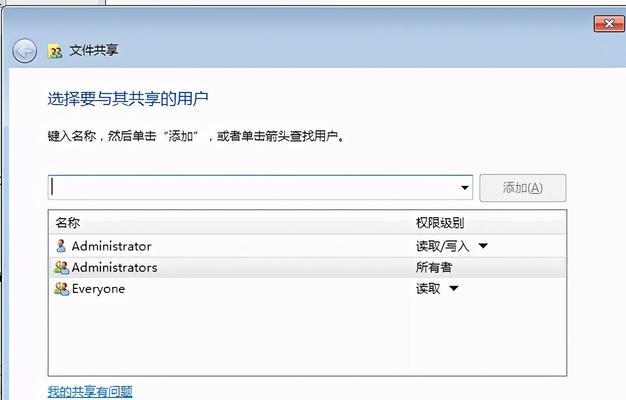Click the File Sharing title icon
Viewport: 626px width, 400px height.
(x=55, y=51)
